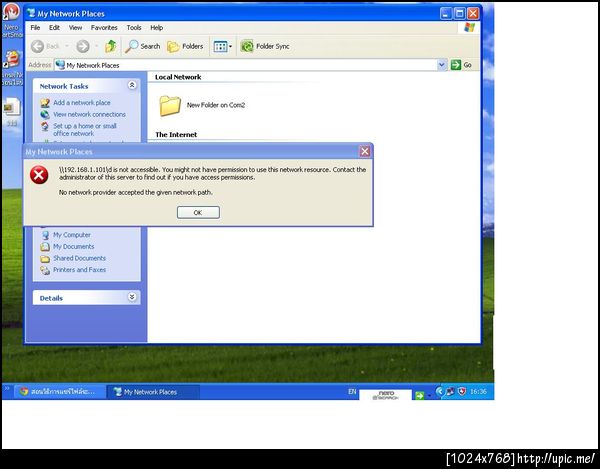Click the Folder Sync toolbar icon
The image size is (600, 469).
click(x=247, y=46)
